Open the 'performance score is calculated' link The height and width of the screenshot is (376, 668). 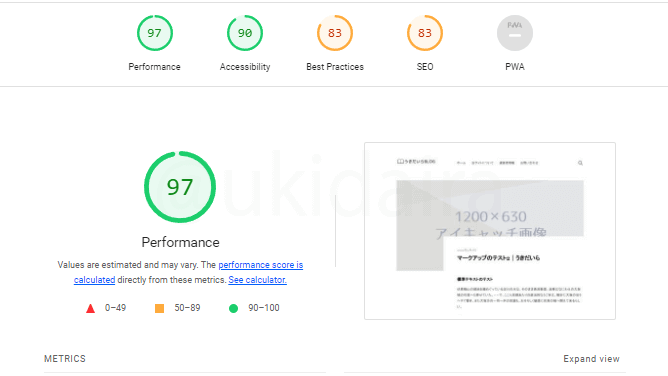coord(261,265)
